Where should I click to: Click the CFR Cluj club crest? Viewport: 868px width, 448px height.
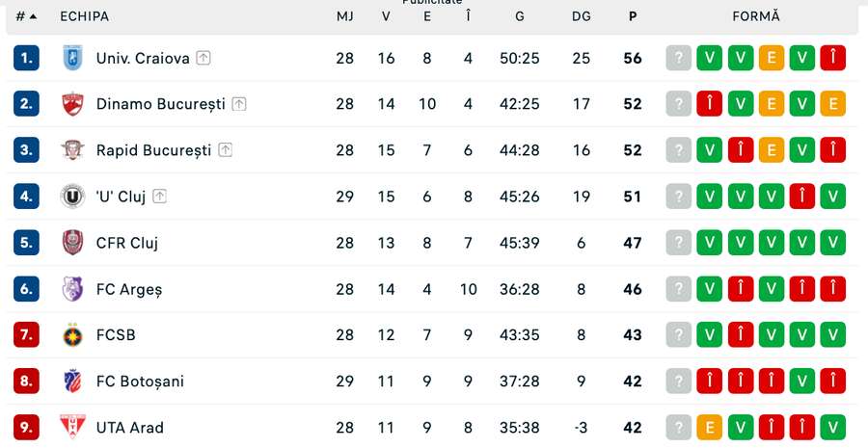pyautogui.click(x=72, y=243)
